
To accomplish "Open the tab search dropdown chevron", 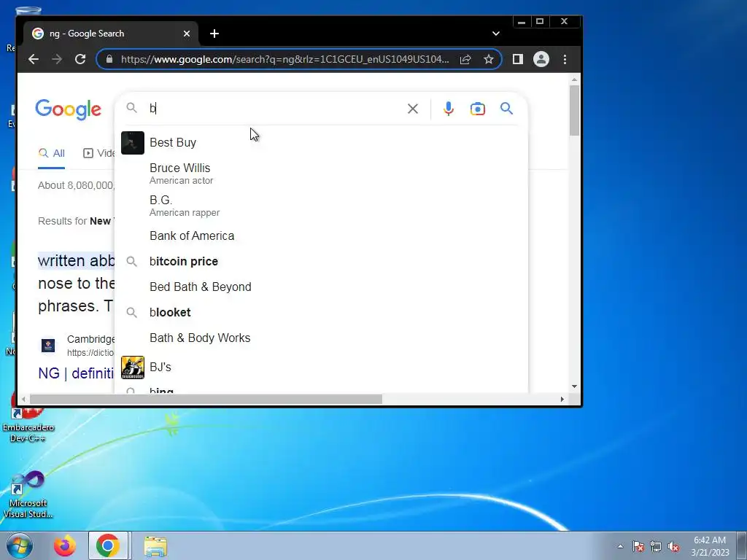I will pyautogui.click(x=496, y=34).
